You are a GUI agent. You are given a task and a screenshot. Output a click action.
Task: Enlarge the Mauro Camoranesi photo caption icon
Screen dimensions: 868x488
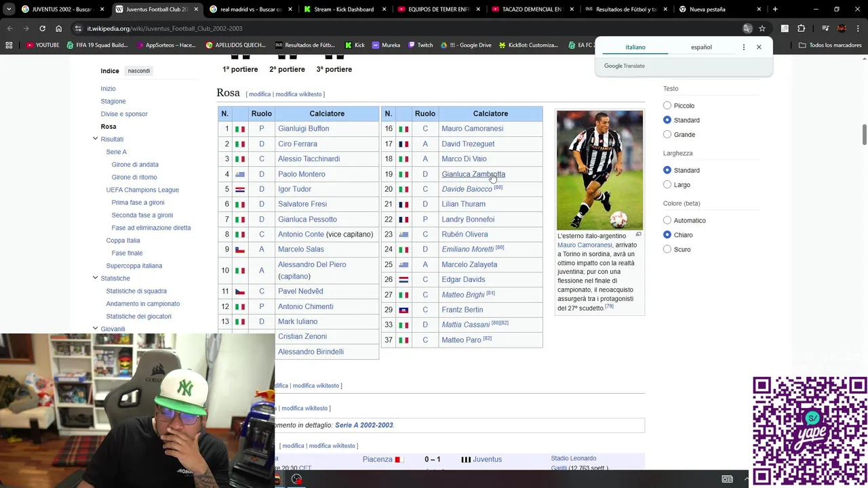(x=638, y=235)
